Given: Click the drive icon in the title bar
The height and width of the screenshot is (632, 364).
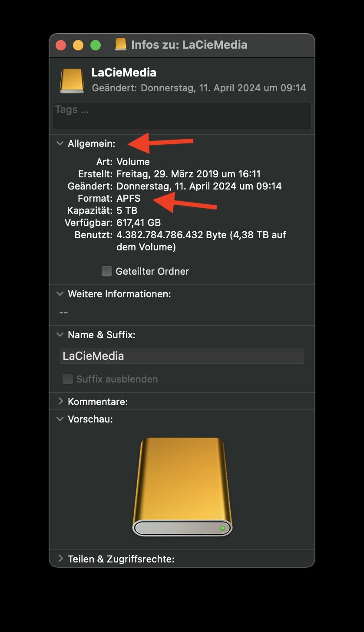Looking at the screenshot, I should point(121,44).
